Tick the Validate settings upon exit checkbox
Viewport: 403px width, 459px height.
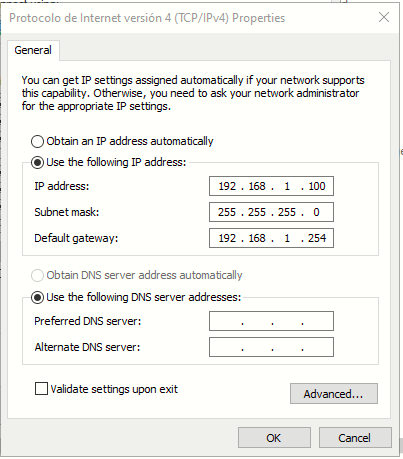[41, 389]
